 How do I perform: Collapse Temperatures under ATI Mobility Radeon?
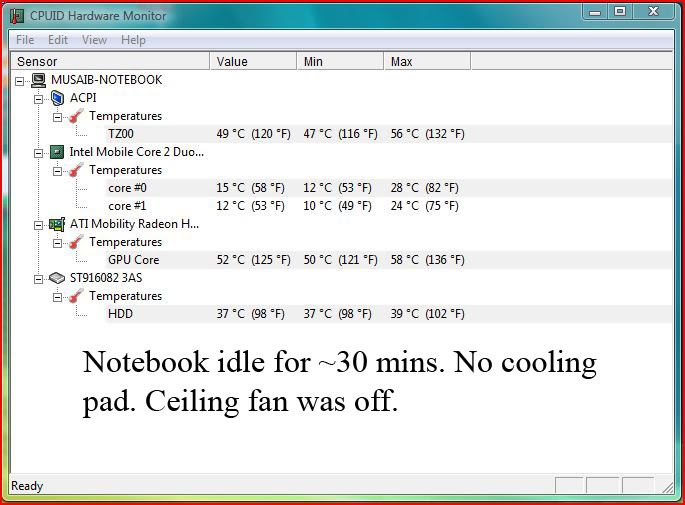click(x=57, y=243)
